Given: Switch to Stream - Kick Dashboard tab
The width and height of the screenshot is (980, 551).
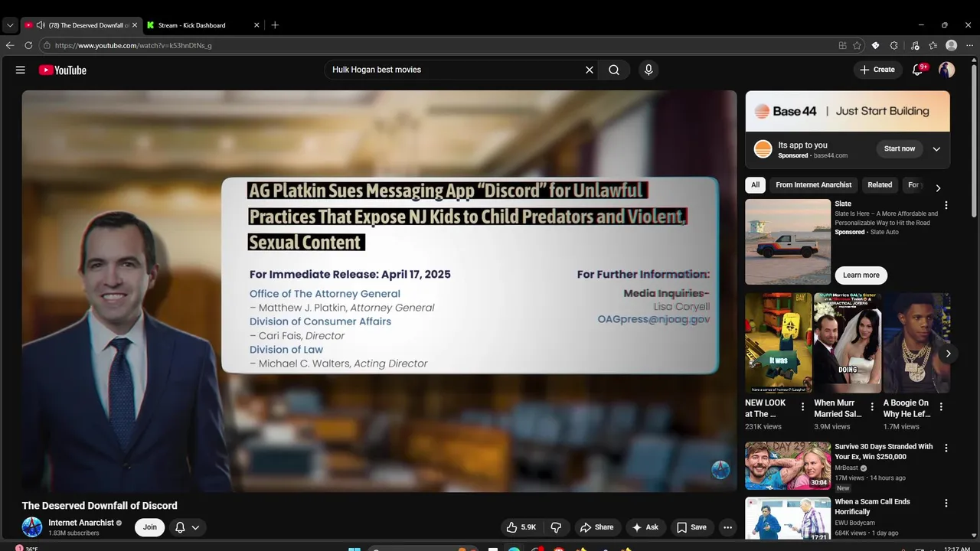Looking at the screenshot, I should [203, 25].
